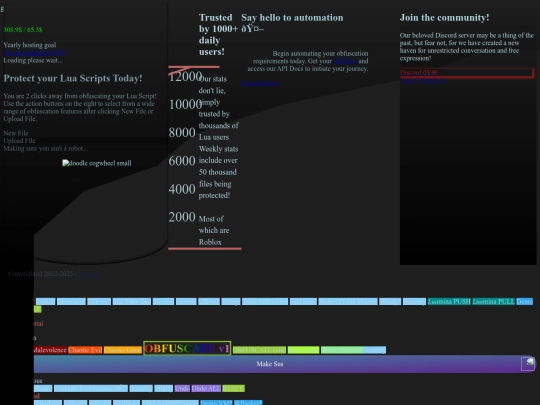This screenshot has height=405, width=540.
Task: Click the 2000 chart axis label
Action: pyautogui.click(x=182, y=217)
